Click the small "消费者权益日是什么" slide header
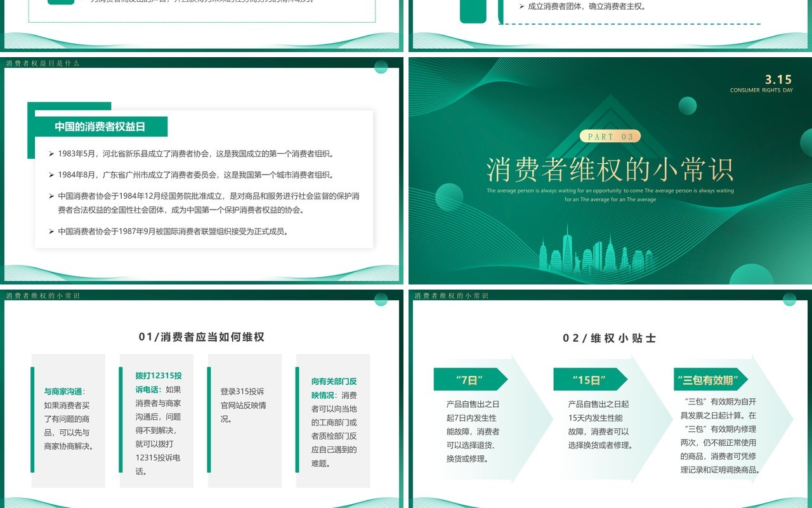 pos(43,63)
